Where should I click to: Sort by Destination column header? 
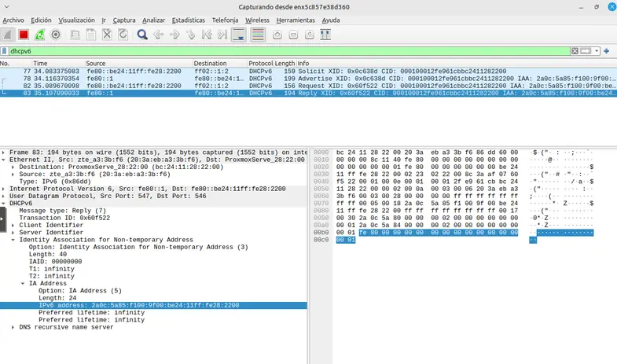tap(220, 64)
